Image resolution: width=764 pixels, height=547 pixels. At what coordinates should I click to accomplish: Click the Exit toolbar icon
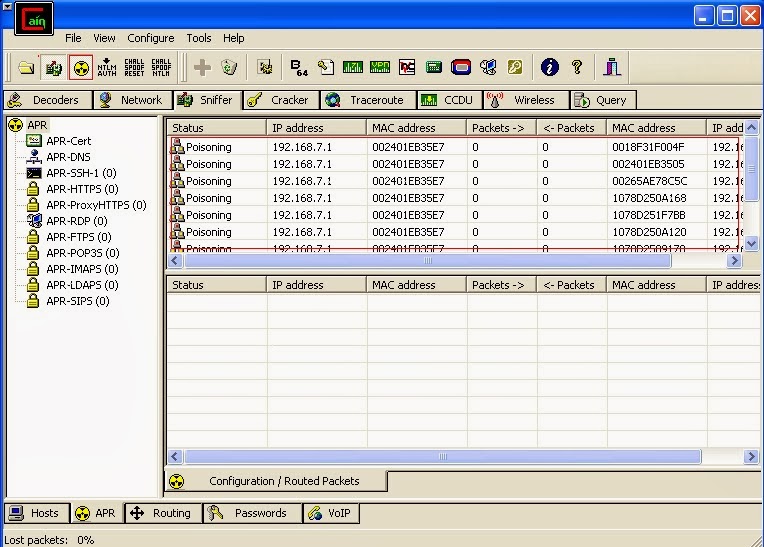612,67
